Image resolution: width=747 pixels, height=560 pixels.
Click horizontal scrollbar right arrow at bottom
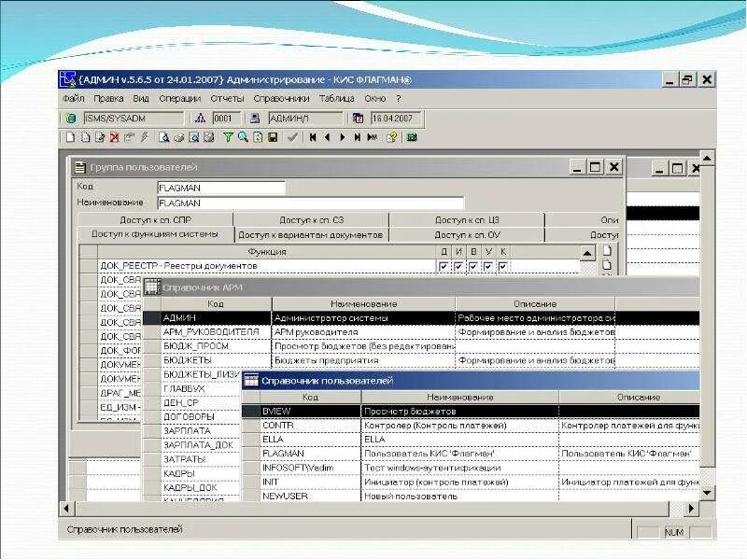690,509
